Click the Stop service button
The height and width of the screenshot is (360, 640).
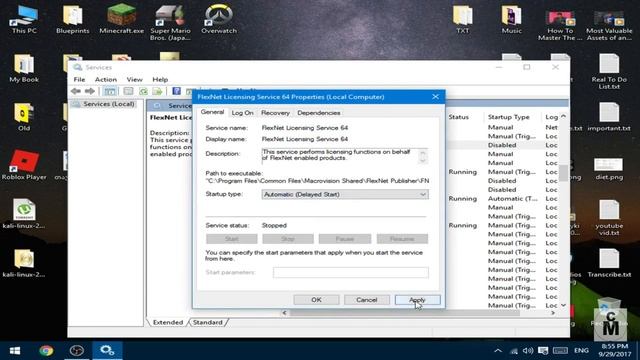(x=288, y=239)
